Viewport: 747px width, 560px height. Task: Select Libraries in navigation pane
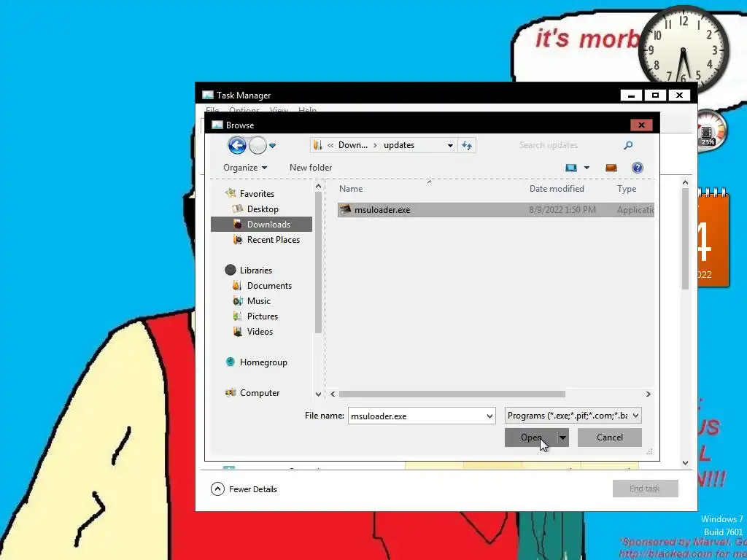256,270
